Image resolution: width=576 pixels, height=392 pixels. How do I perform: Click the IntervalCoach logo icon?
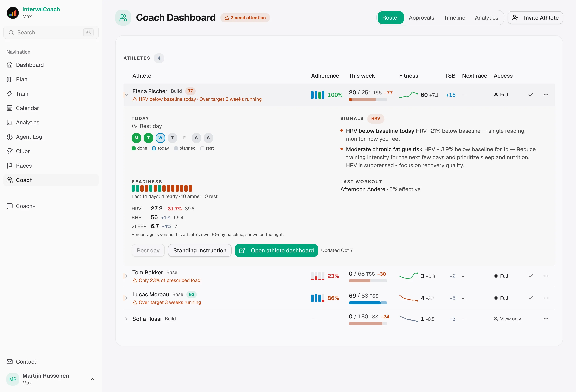[13, 13]
